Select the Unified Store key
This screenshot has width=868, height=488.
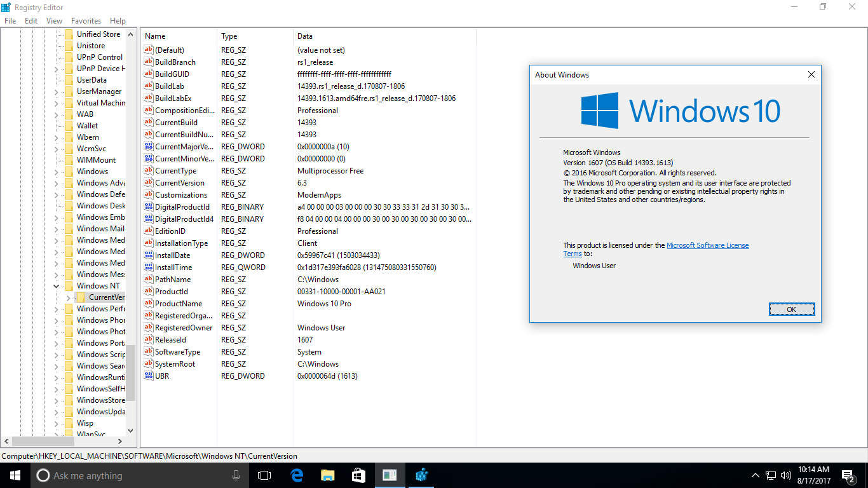tap(98, 34)
